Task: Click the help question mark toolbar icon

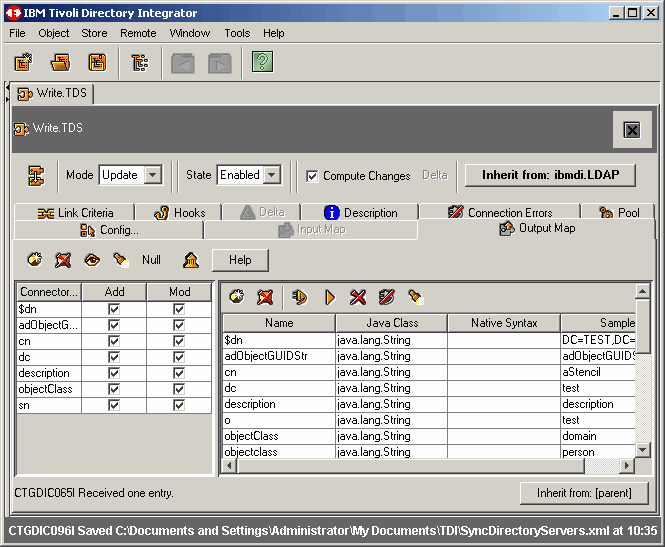Action: click(x=262, y=63)
